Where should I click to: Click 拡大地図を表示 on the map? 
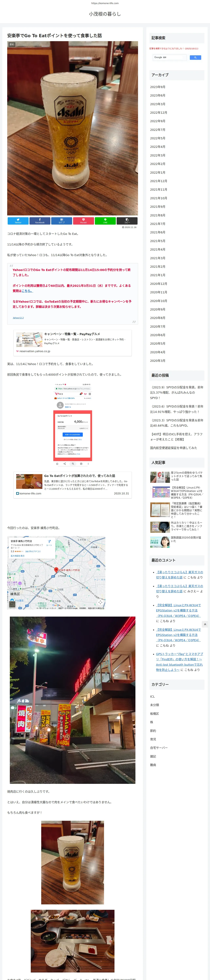tap(17, 556)
